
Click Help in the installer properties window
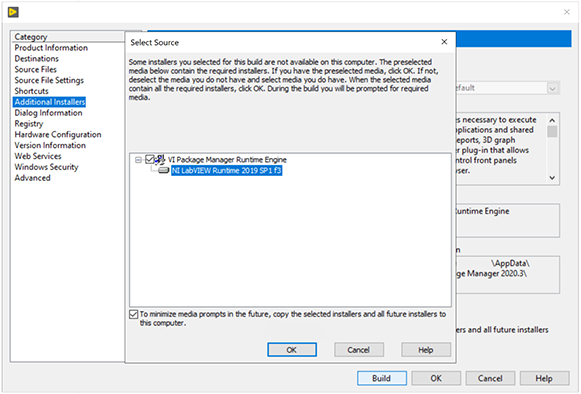(544, 378)
